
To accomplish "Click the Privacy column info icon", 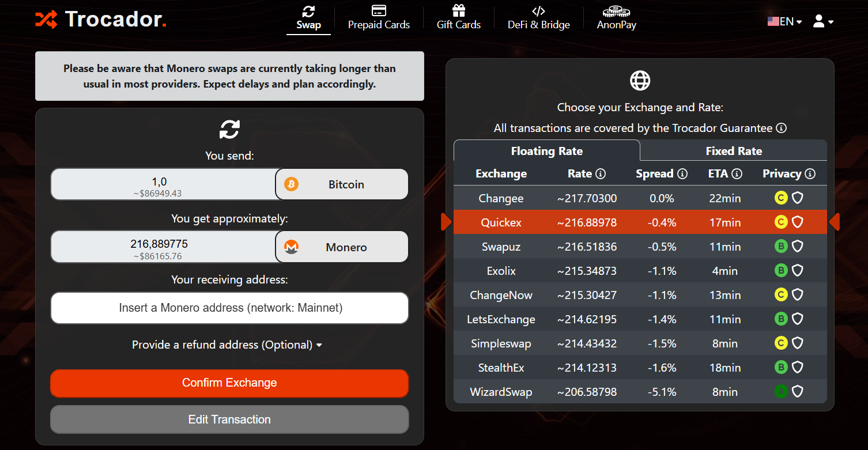I will (x=810, y=173).
